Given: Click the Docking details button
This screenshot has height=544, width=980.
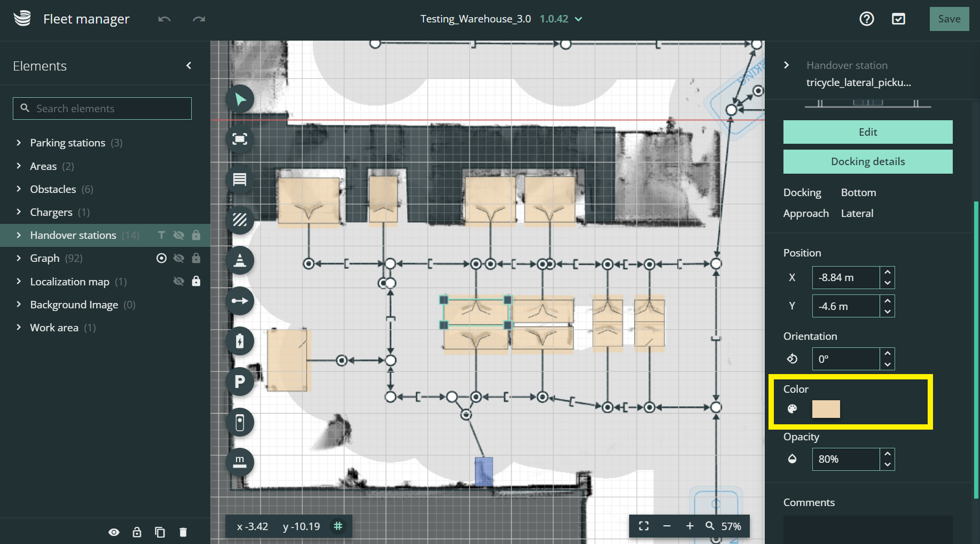Looking at the screenshot, I should (867, 161).
